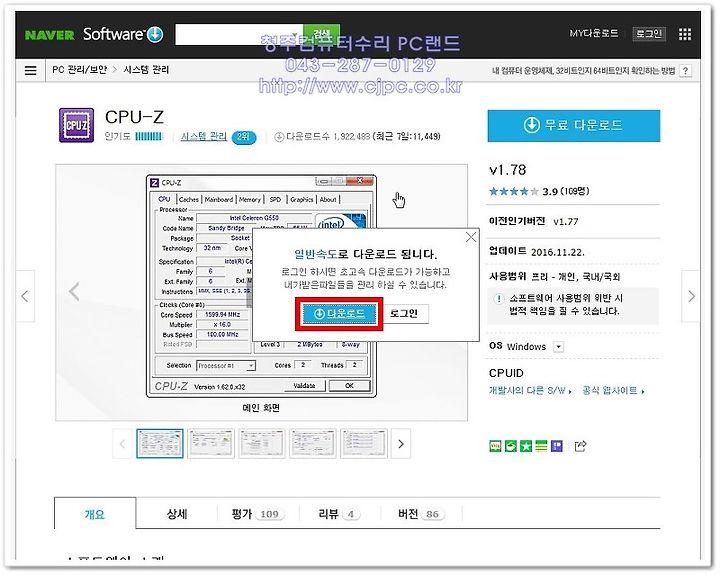720x575 pixels.
Task: Click the CPU-Z app icon
Action: [76, 125]
